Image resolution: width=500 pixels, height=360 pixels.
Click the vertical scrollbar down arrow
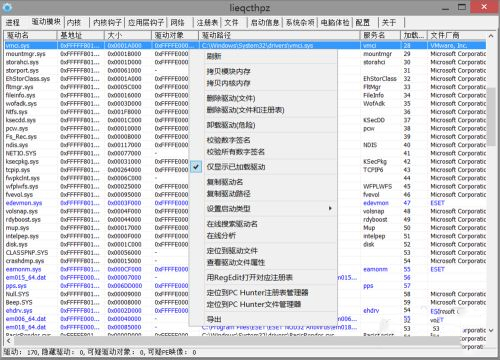coord(491,330)
